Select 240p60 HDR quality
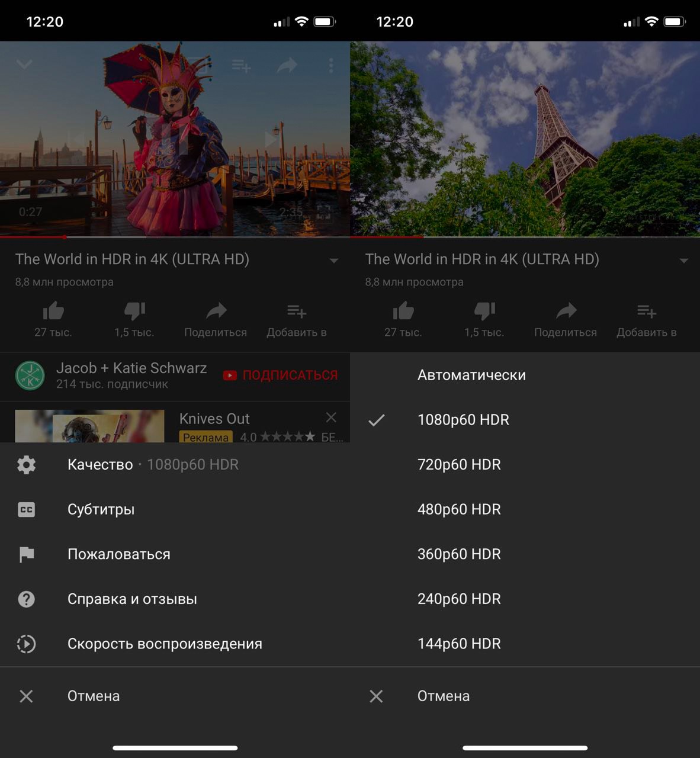This screenshot has height=758, width=700. click(525, 599)
